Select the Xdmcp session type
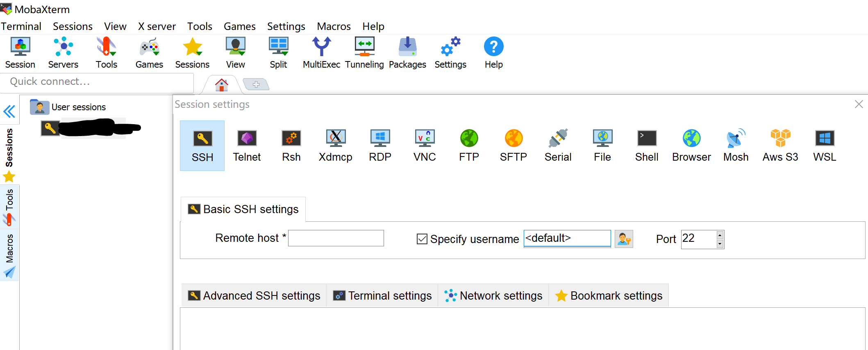Screen dimensions: 868x350 (x=336, y=145)
